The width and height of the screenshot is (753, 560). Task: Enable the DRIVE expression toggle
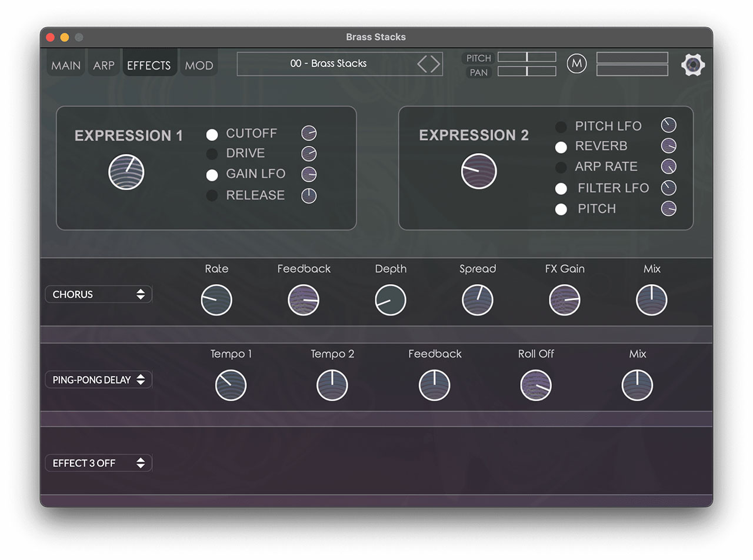click(x=212, y=154)
